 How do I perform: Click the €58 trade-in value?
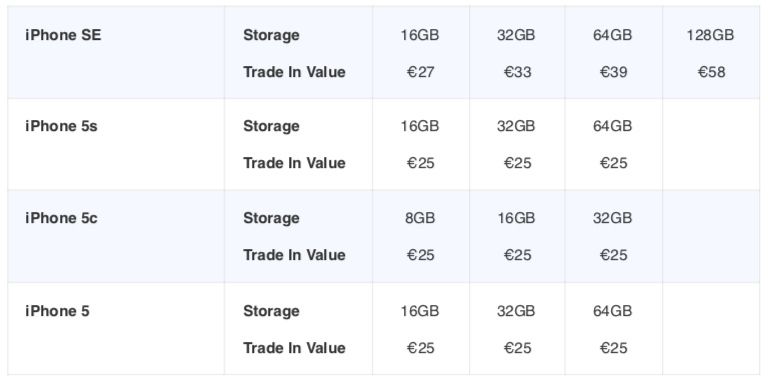click(711, 72)
